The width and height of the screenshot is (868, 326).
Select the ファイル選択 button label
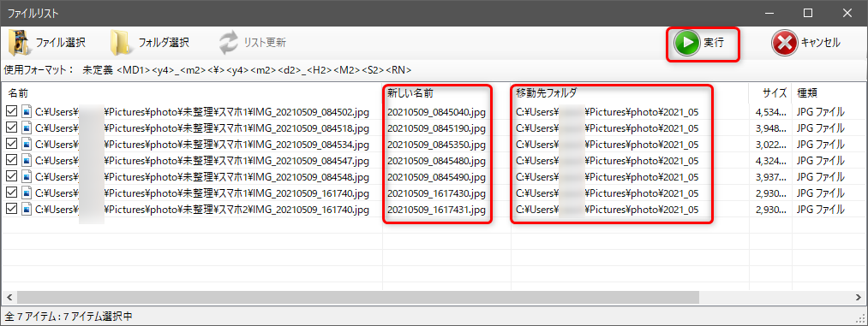pyautogui.click(x=60, y=43)
